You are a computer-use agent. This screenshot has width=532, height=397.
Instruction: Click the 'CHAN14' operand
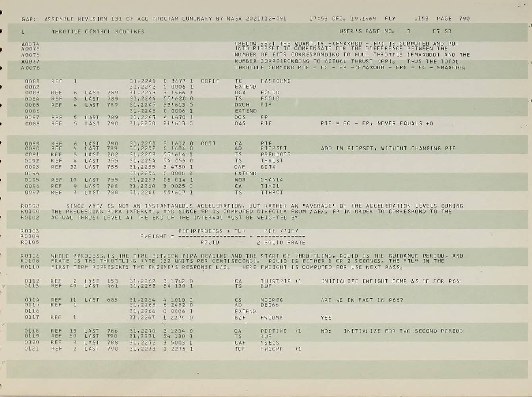(x=272, y=180)
